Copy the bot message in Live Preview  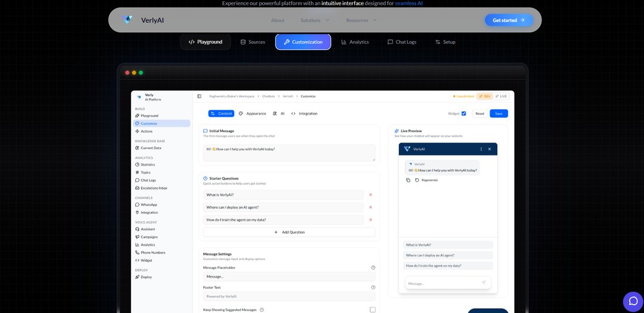pos(408,179)
